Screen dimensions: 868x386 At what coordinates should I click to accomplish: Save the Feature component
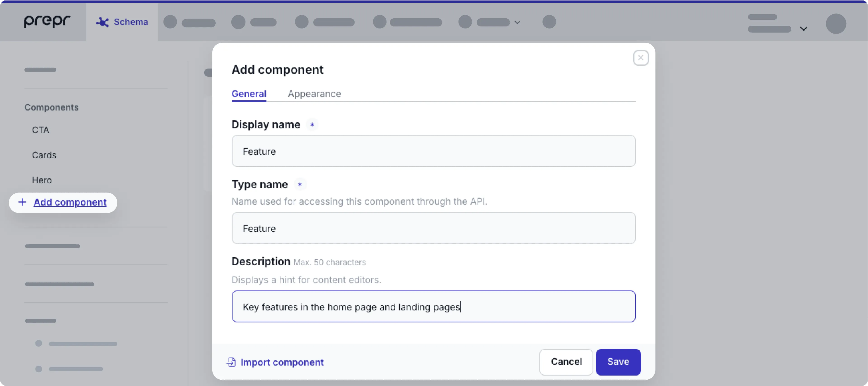click(618, 361)
